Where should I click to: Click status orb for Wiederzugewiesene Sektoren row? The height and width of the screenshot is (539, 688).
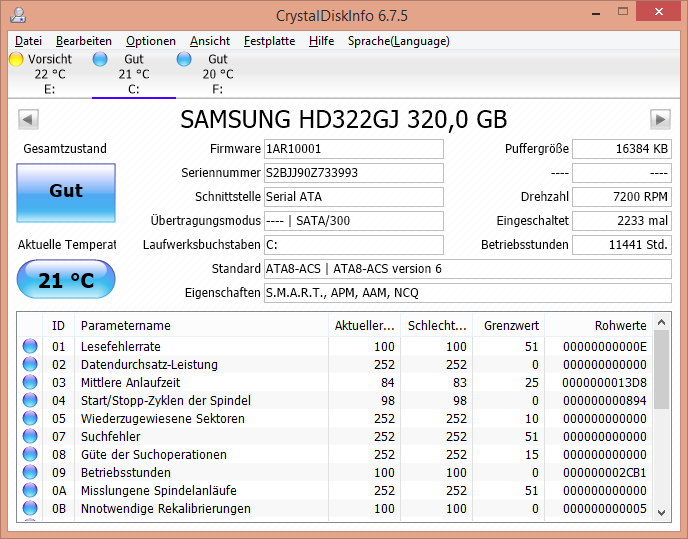(x=30, y=418)
